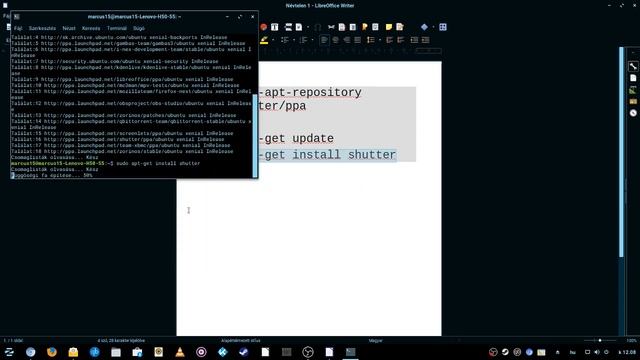This screenshot has width=640, height=360.
Task: Click the insert page break icon in Writer
Action: (288, 27)
